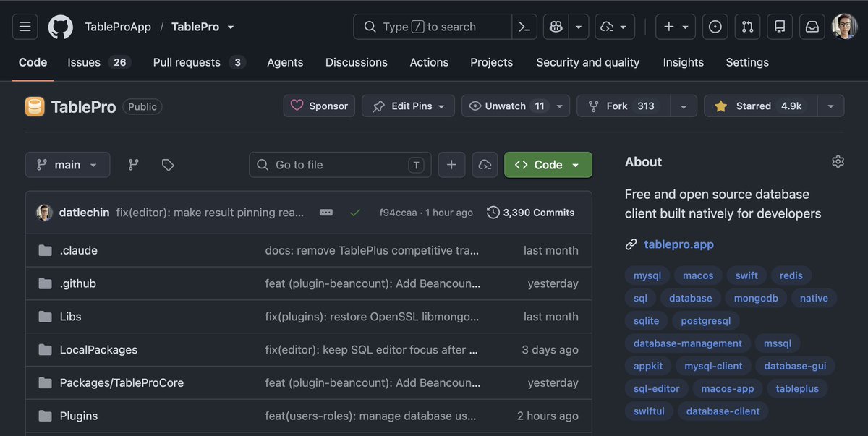The image size is (868, 436).
Task: Open the command palette icon
Action: pyautogui.click(x=524, y=27)
